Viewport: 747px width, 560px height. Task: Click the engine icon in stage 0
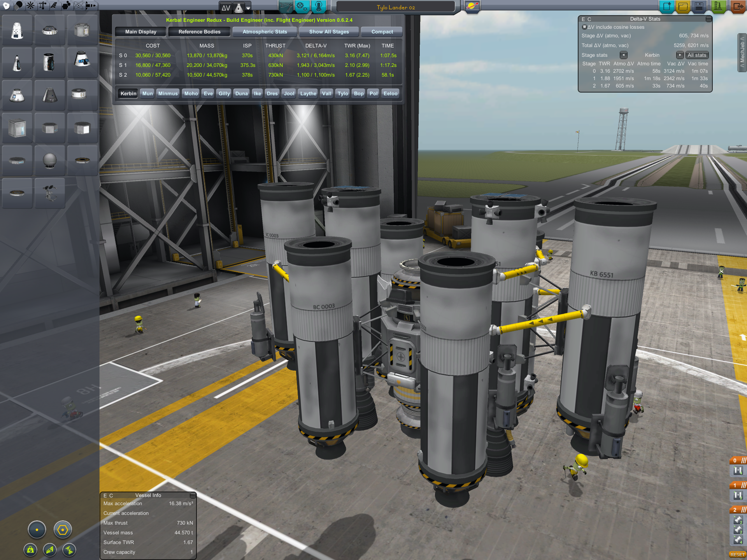pyautogui.click(x=738, y=471)
